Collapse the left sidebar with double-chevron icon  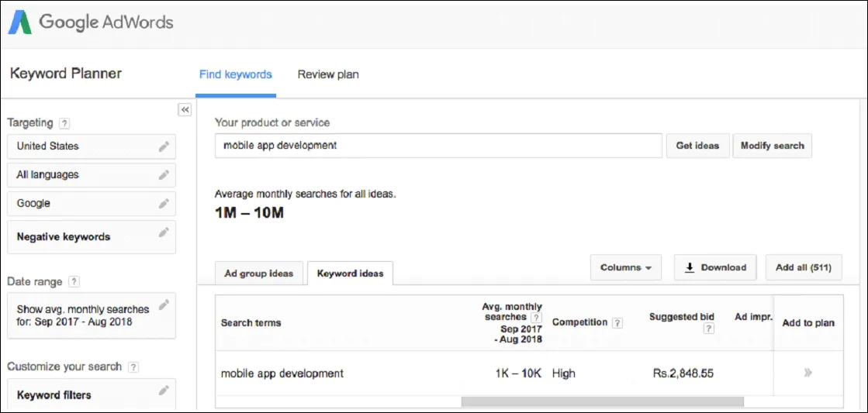pos(185,109)
